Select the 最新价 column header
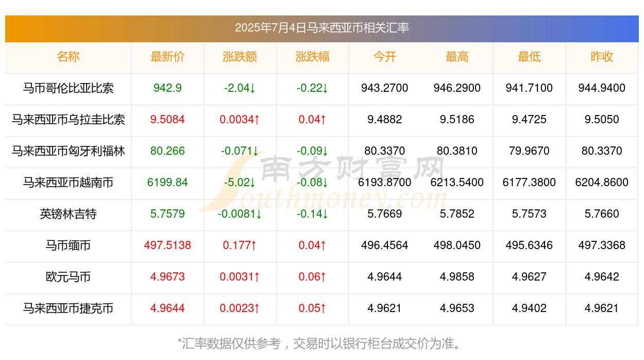The height and width of the screenshot is (360, 644). click(167, 57)
